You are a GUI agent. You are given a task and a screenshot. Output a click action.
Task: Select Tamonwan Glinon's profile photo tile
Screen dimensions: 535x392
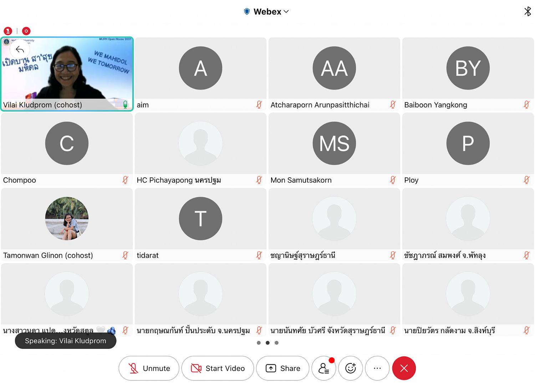(67, 218)
